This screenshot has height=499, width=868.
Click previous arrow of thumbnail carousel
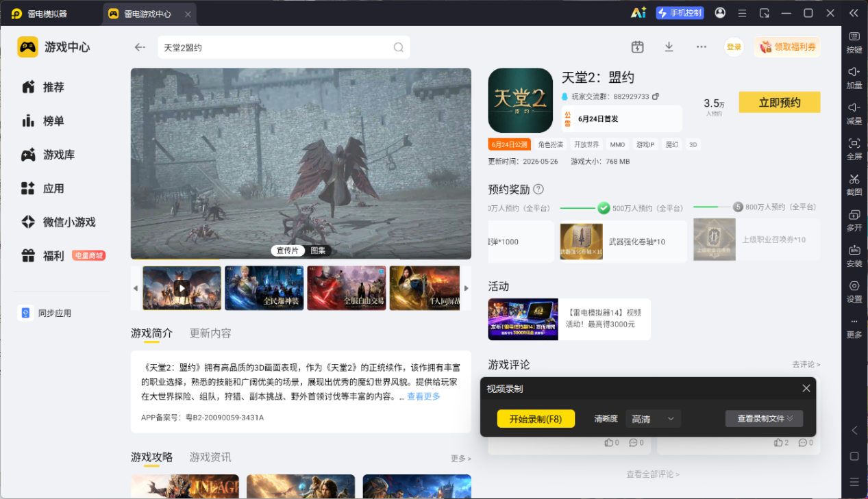tap(135, 288)
